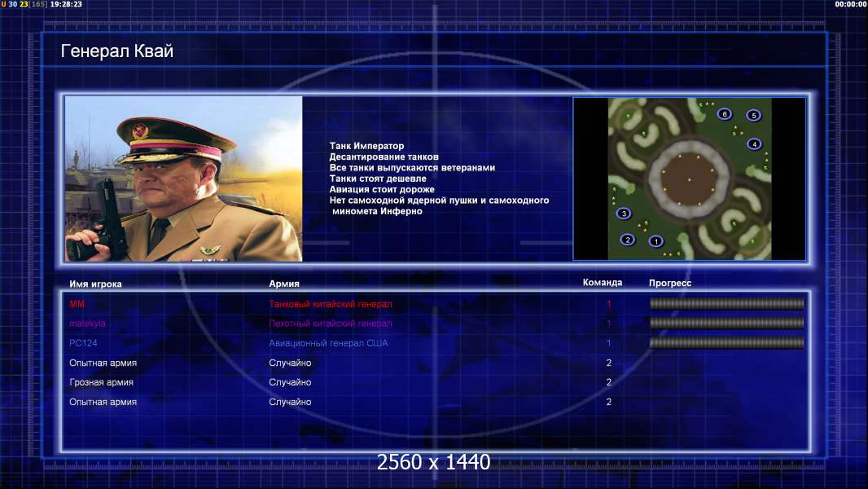Select player 'PC124' name
Image resolution: width=868 pixels, height=489 pixels.
(x=83, y=343)
